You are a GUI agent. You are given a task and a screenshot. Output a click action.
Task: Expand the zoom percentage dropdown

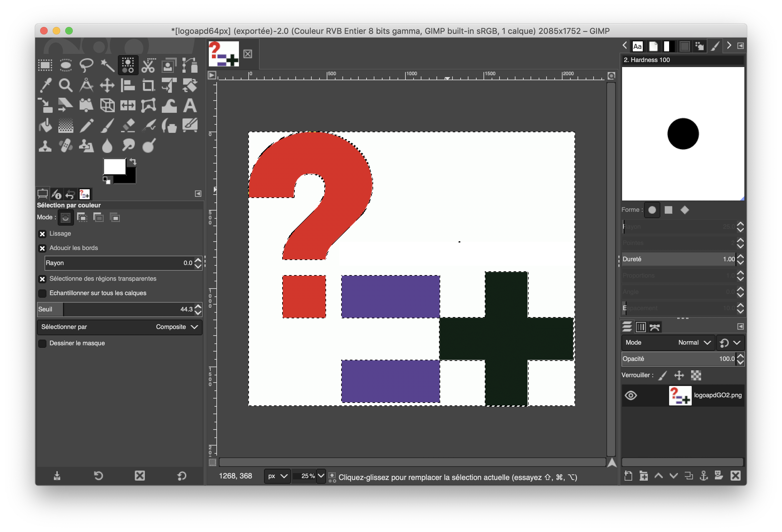coord(321,476)
